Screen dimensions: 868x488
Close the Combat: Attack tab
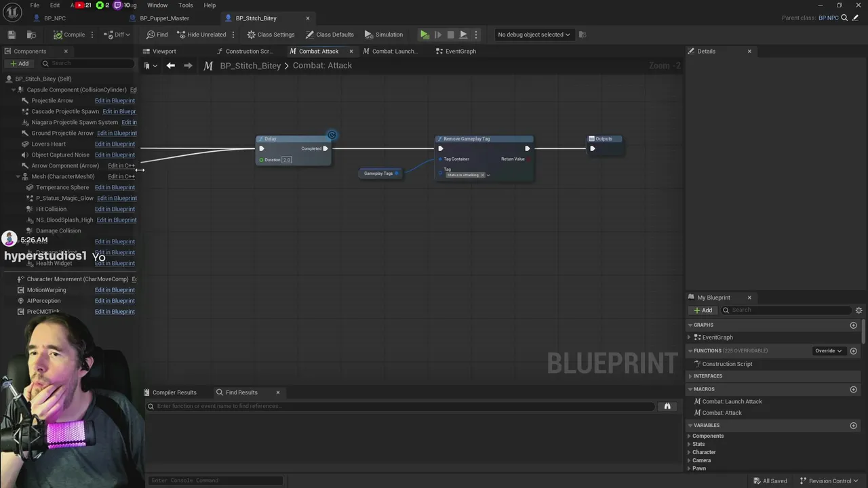point(351,52)
